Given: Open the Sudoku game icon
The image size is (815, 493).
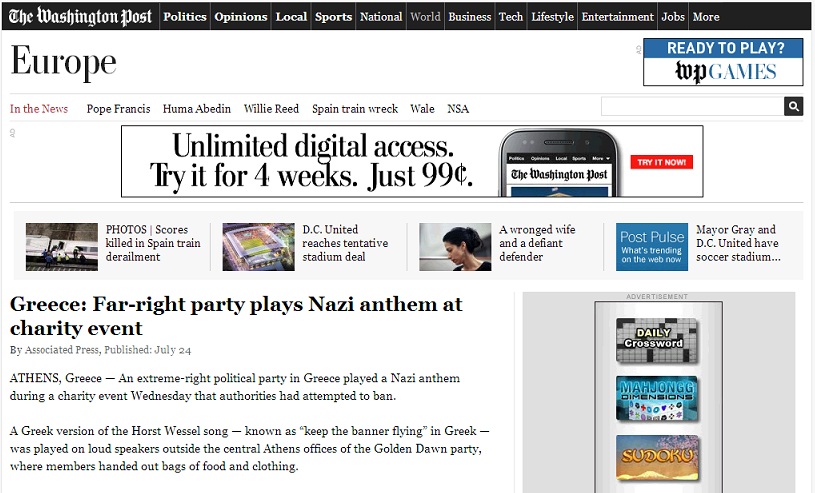Looking at the screenshot, I should coord(657,458).
